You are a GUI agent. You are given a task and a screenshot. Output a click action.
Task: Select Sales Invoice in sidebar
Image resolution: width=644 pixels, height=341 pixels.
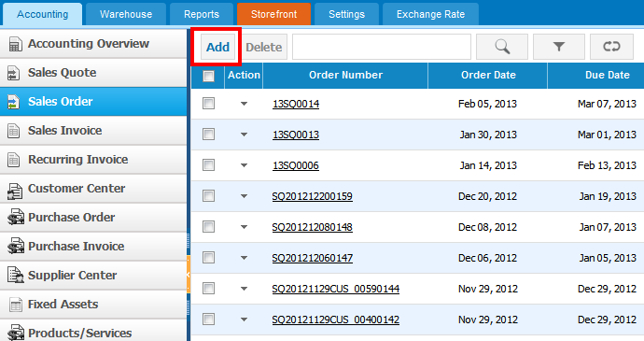93,131
